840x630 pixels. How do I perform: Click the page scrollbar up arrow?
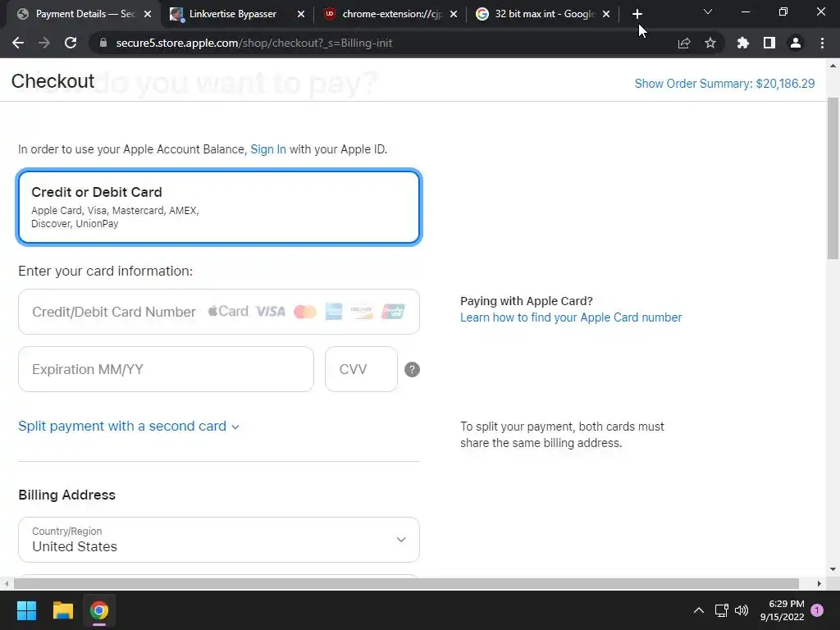833,66
